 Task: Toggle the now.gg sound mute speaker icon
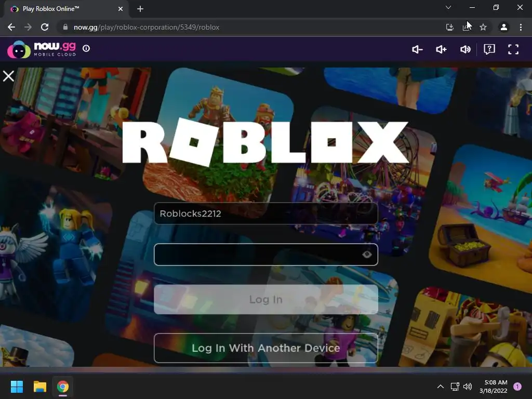coord(465,49)
